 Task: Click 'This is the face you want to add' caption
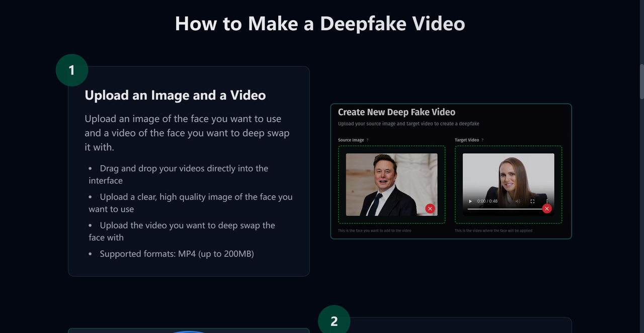pos(374,230)
